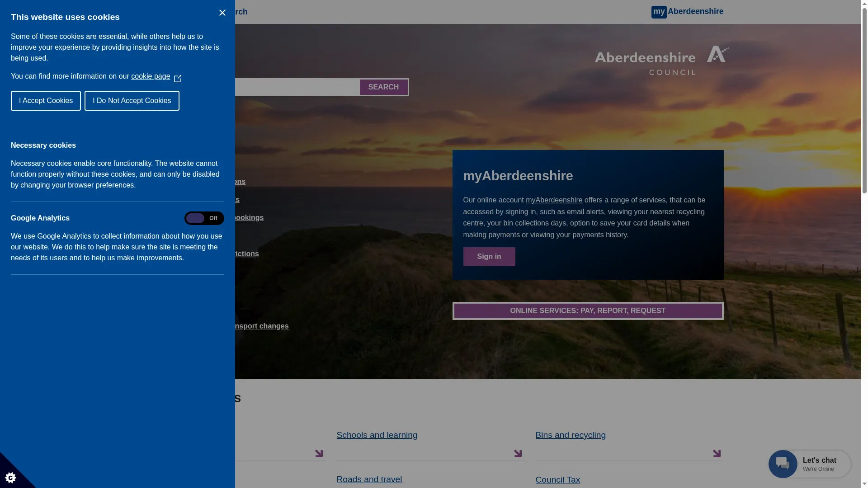Open Online Services: Pay, Report, Request
The image size is (868, 488).
coord(588,311)
